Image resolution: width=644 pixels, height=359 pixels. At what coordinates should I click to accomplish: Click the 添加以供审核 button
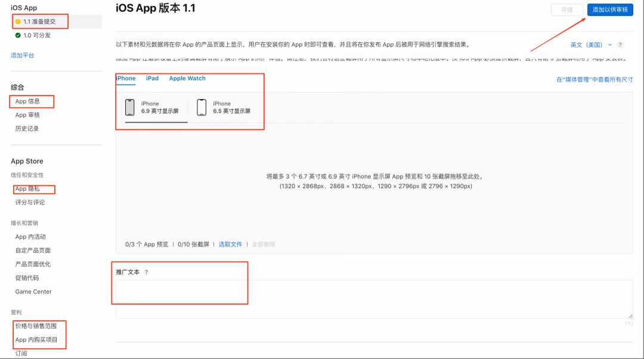610,10
